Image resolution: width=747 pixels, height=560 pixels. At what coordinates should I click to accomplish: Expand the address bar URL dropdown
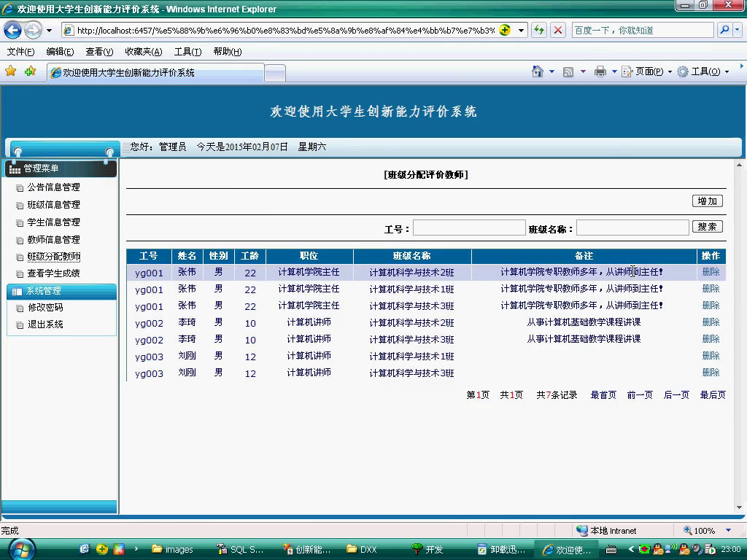[521, 31]
